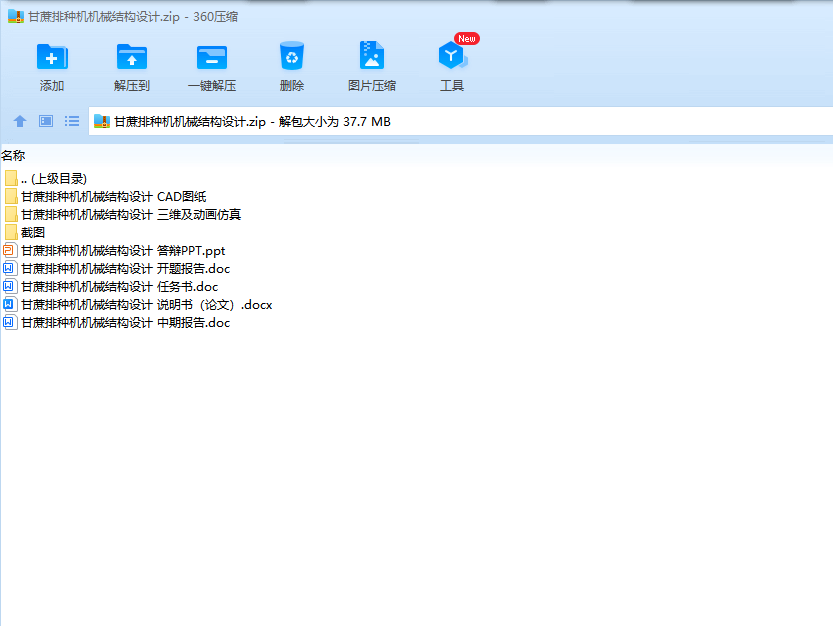This screenshot has height=626, width=833.
Task: Select the 说明书（论文）.docx file name
Action: pyautogui.click(x=146, y=304)
